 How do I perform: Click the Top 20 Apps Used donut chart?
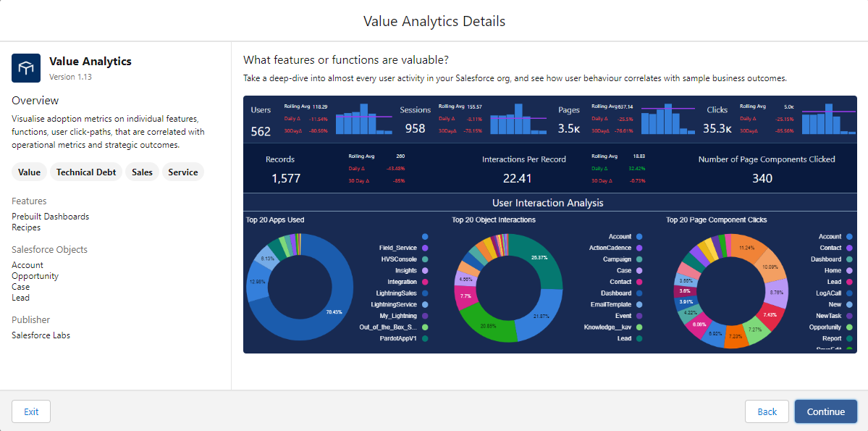coord(299,286)
